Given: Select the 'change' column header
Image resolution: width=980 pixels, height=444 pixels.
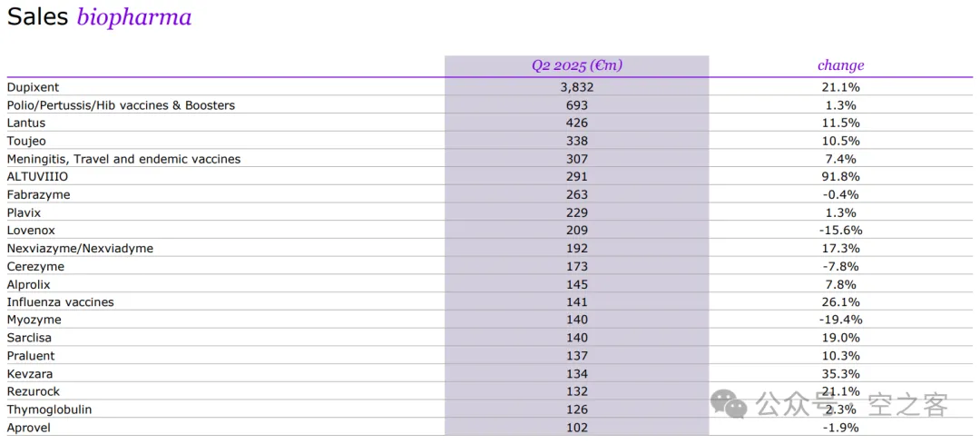Looking at the screenshot, I should pyautogui.click(x=840, y=65).
